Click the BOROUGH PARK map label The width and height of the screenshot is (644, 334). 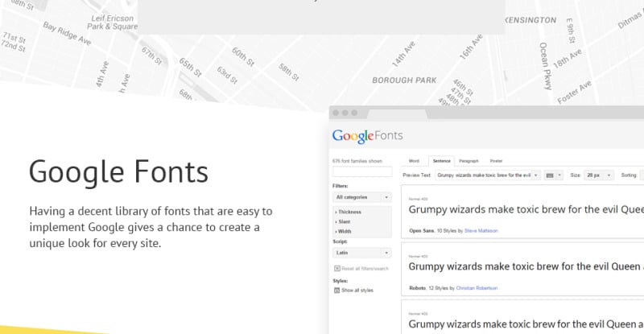pyautogui.click(x=404, y=80)
